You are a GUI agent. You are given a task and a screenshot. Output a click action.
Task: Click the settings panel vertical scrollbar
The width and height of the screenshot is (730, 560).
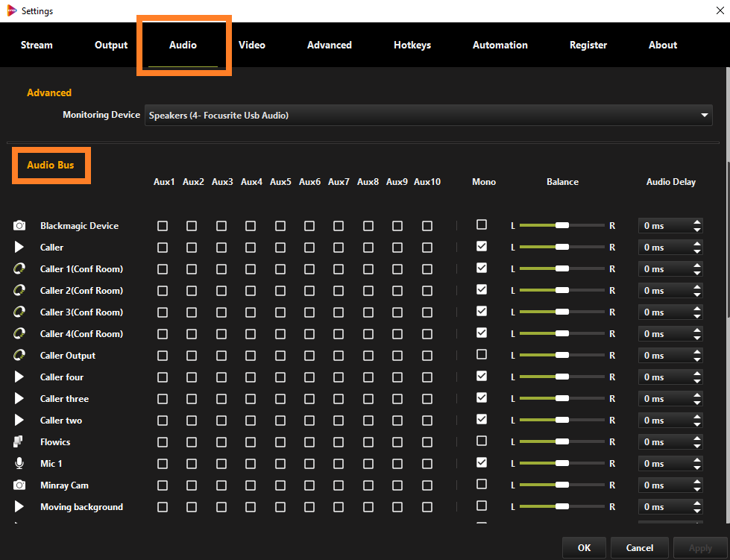[728, 239]
